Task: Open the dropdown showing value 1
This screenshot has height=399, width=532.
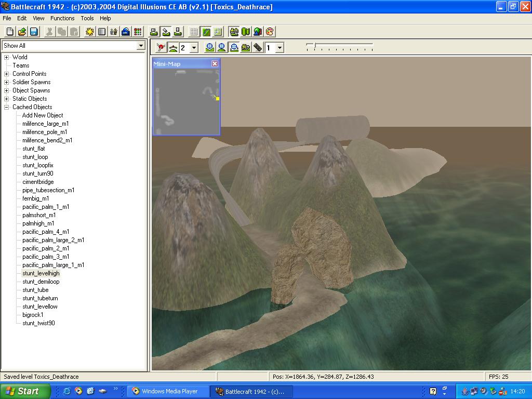Action: (280, 48)
